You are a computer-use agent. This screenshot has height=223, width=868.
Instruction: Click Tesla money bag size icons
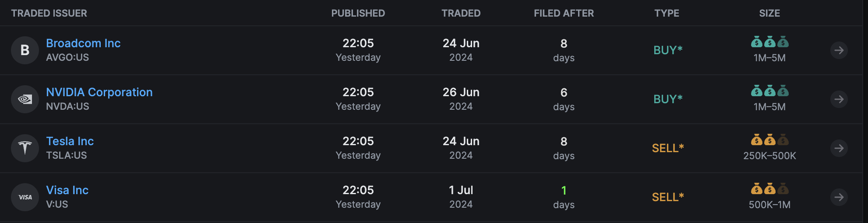[x=769, y=140]
